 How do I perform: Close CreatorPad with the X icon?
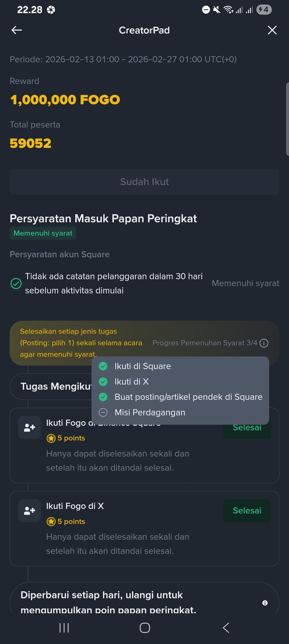[272, 30]
